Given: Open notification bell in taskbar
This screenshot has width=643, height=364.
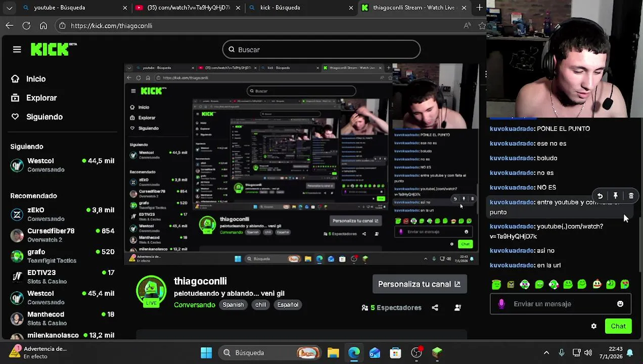Looking at the screenshot, I should pyautogui.click(x=630, y=352).
